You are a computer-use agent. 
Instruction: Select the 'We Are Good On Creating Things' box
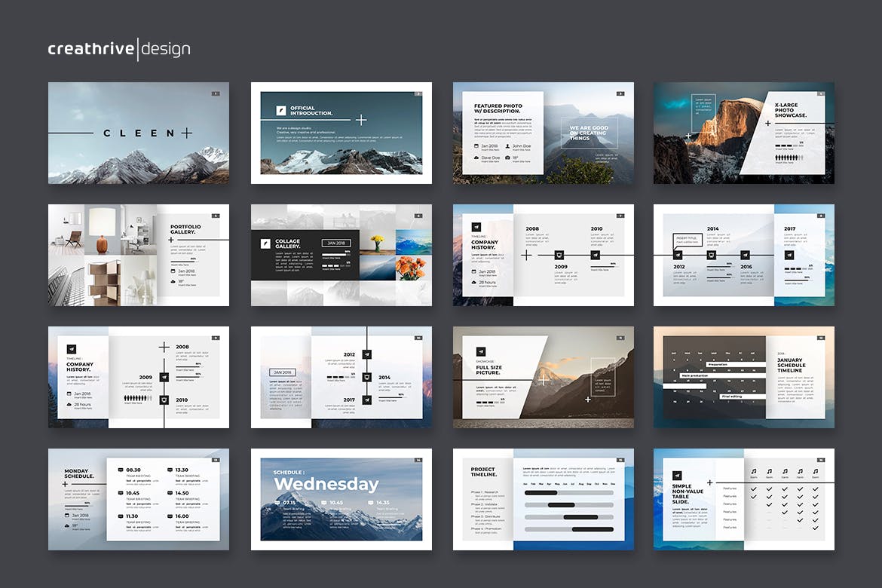[589, 133]
